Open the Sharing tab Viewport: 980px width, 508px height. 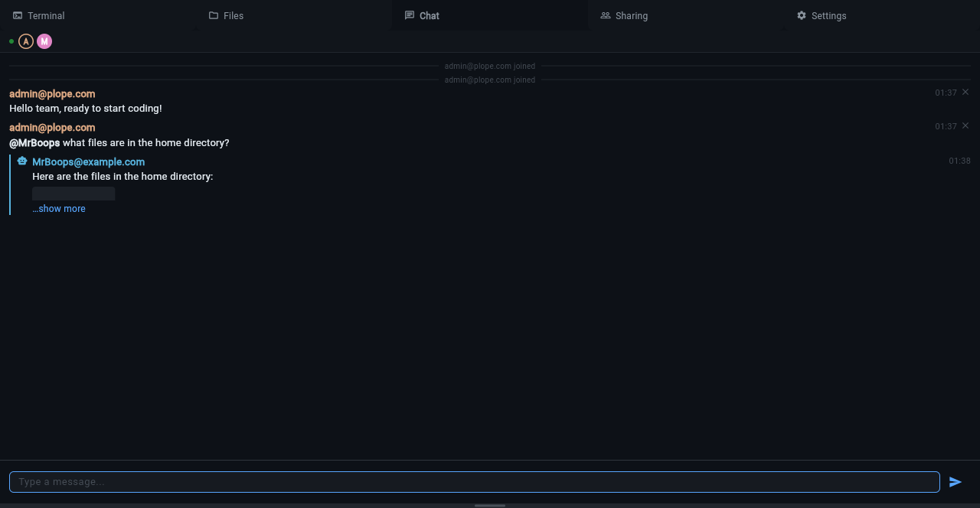686,15
